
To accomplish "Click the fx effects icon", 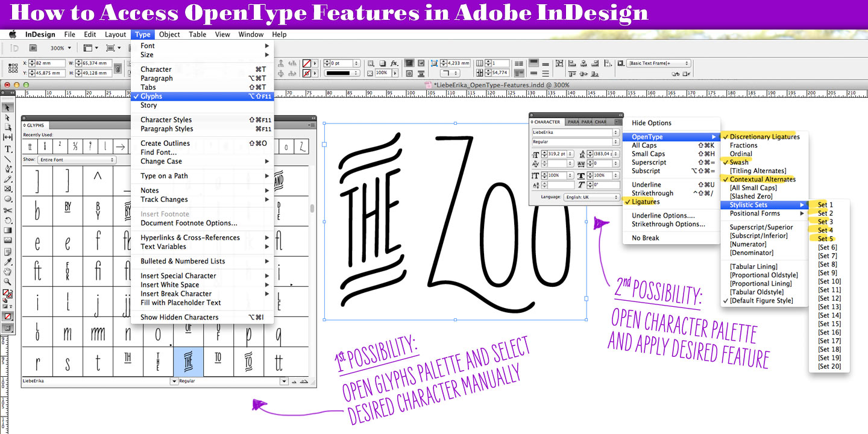I will click(394, 63).
